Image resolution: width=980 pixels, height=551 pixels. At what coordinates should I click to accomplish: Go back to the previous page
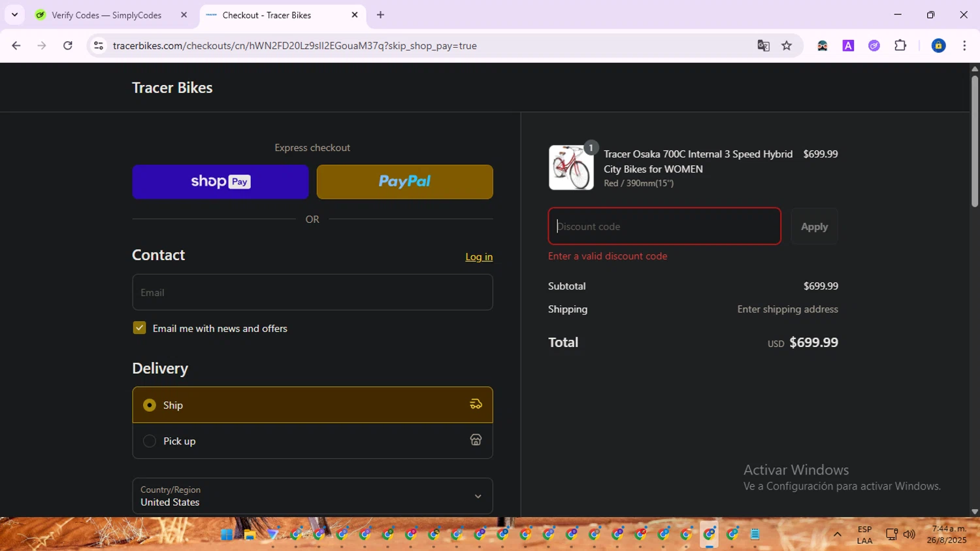[x=16, y=46]
